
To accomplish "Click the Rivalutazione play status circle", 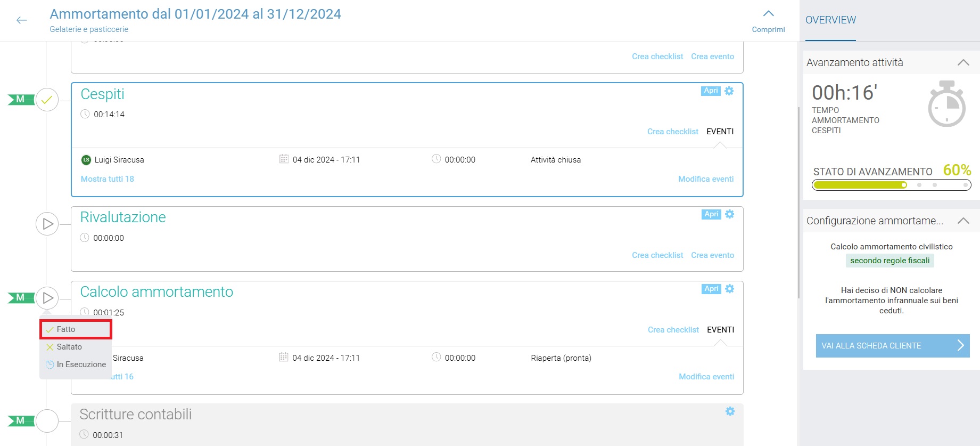I will coord(47,224).
